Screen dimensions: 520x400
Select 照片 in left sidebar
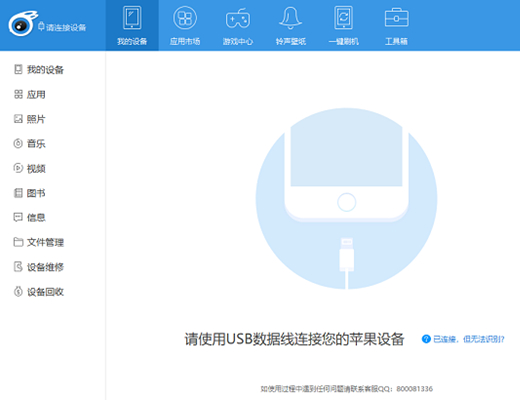[36, 119]
